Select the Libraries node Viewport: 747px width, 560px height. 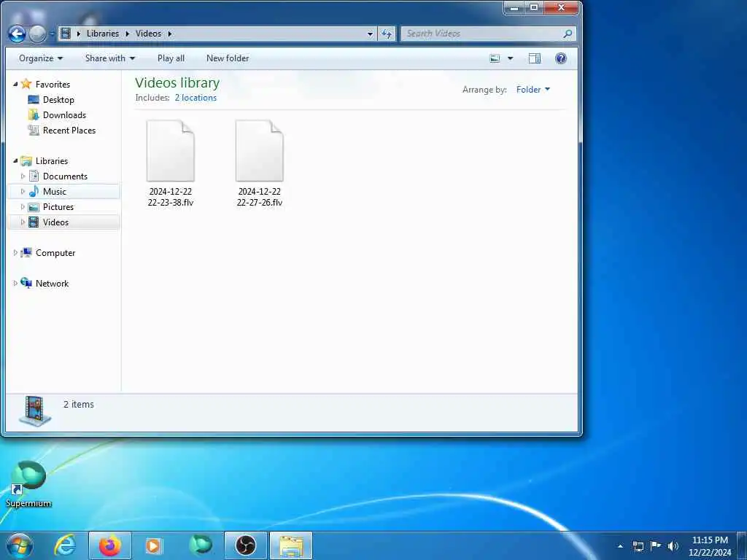[x=52, y=161]
